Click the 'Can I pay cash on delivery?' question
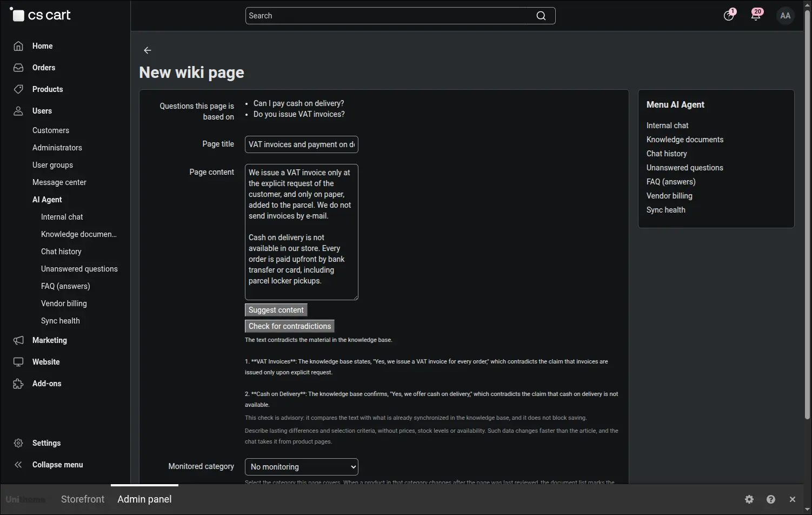The image size is (812, 515). (x=299, y=103)
